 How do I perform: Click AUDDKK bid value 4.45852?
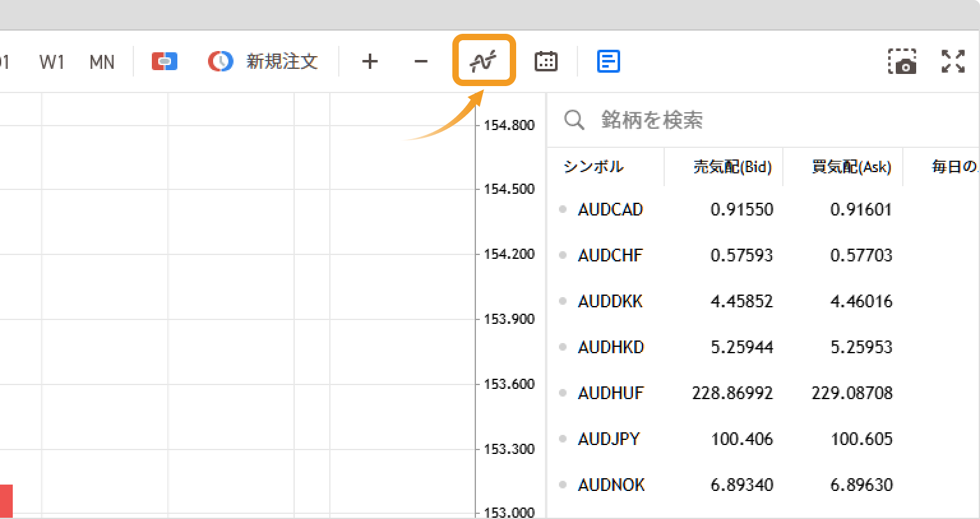point(742,301)
